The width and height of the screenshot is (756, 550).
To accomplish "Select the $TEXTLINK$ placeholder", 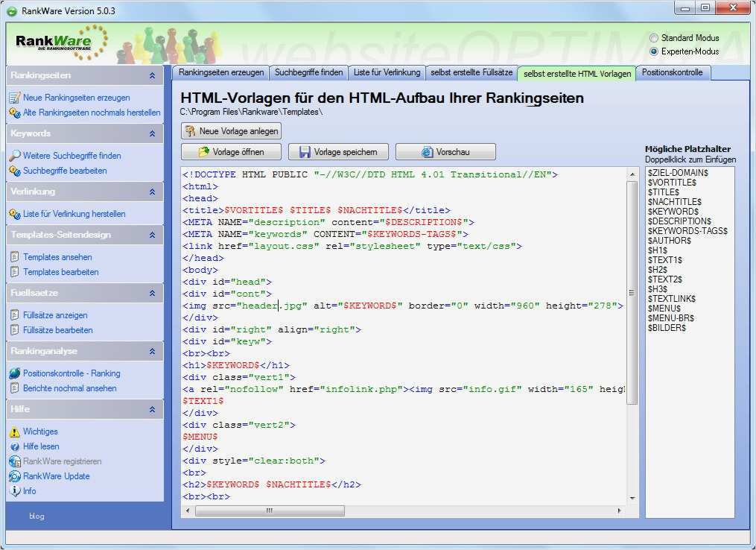I will [x=672, y=299].
